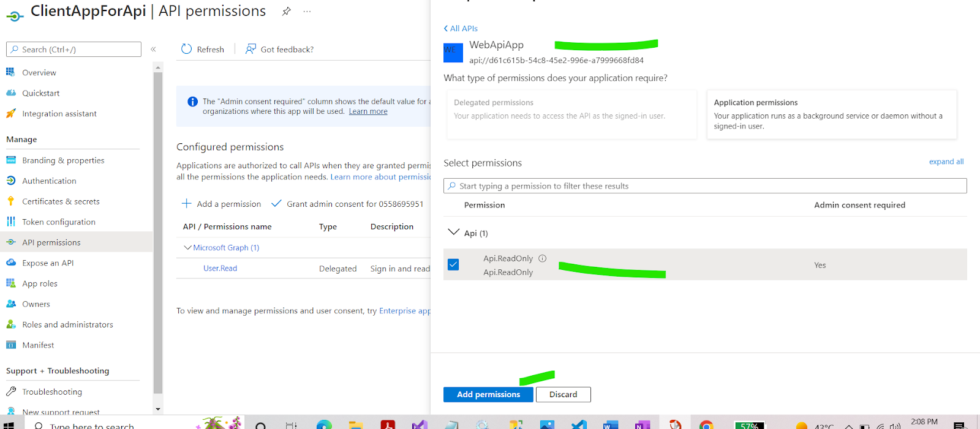Open Got feedback? from toolbar

point(279,49)
